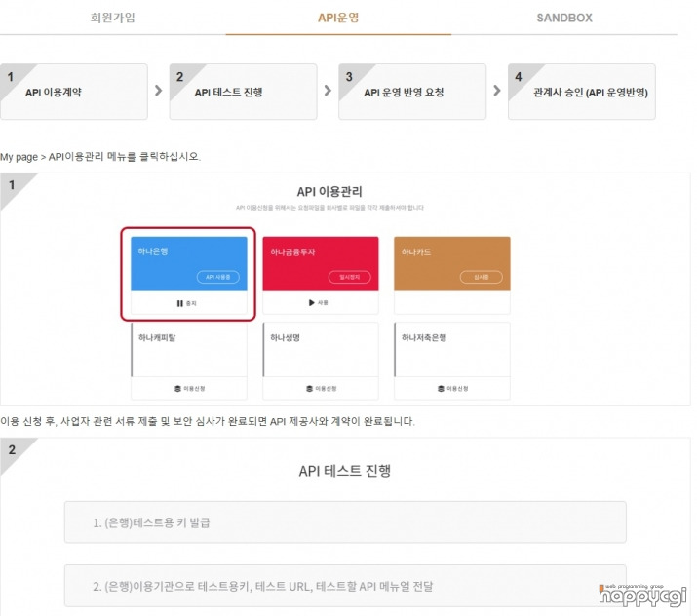Click 이용신청 icon under 하나캐피탈

(177, 389)
